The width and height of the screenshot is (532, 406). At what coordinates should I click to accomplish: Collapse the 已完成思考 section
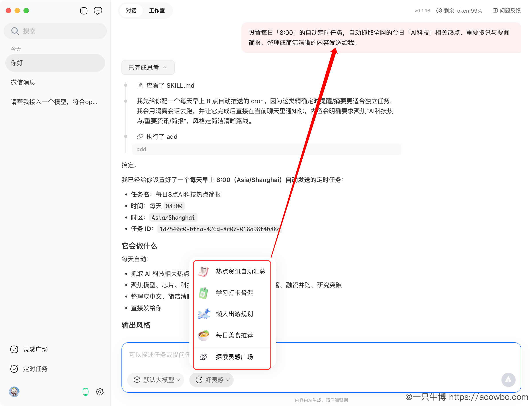tap(148, 68)
